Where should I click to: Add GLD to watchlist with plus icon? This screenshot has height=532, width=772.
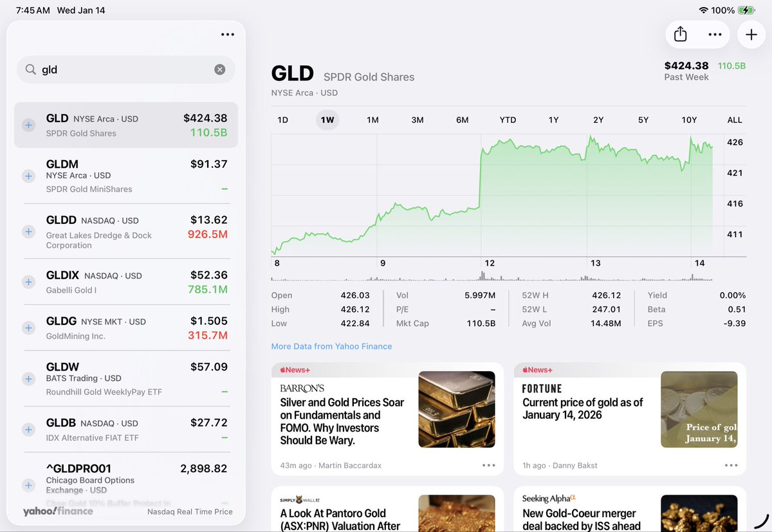28,125
